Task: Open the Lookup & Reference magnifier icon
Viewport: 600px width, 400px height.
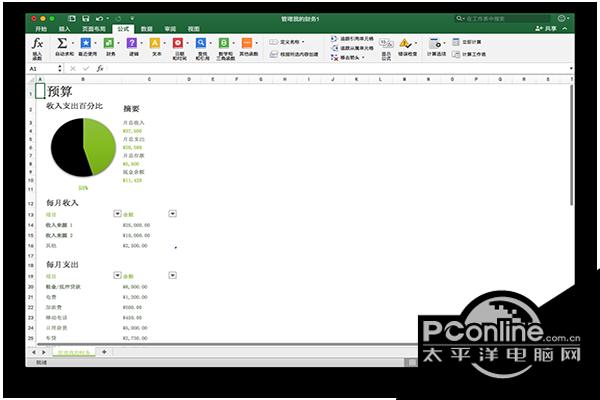Action: coord(201,43)
